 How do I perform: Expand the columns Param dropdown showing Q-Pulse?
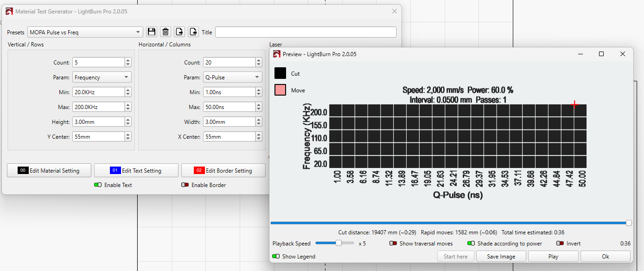click(232, 77)
